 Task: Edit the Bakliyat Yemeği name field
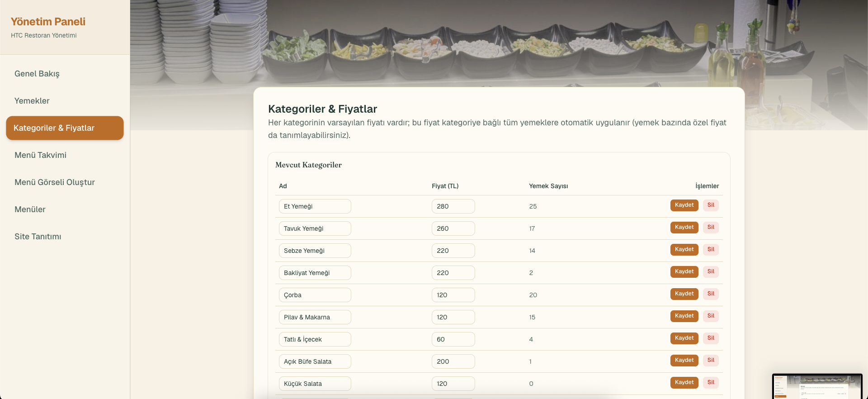click(x=315, y=273)
